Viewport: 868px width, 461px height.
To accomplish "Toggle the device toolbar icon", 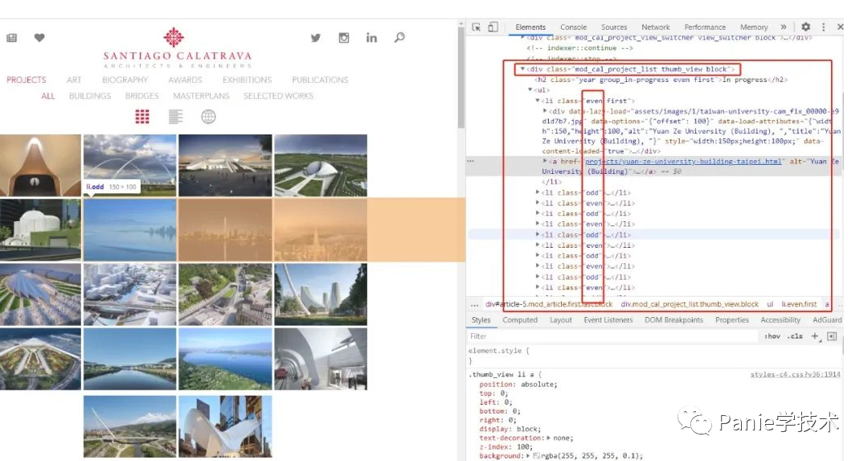I will click(x=493, y=27).
